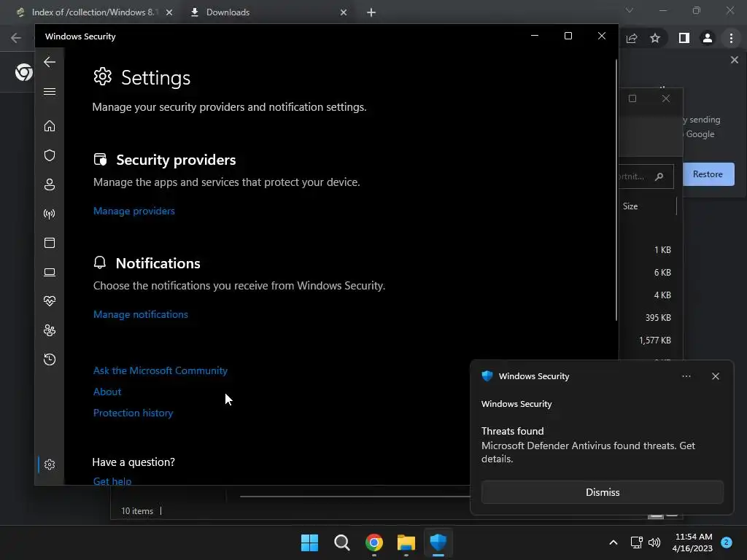The height and width of the screenshot is (560, 747).
Task: Open Firewall & network protection icon
Action: (x=50, y=214)
